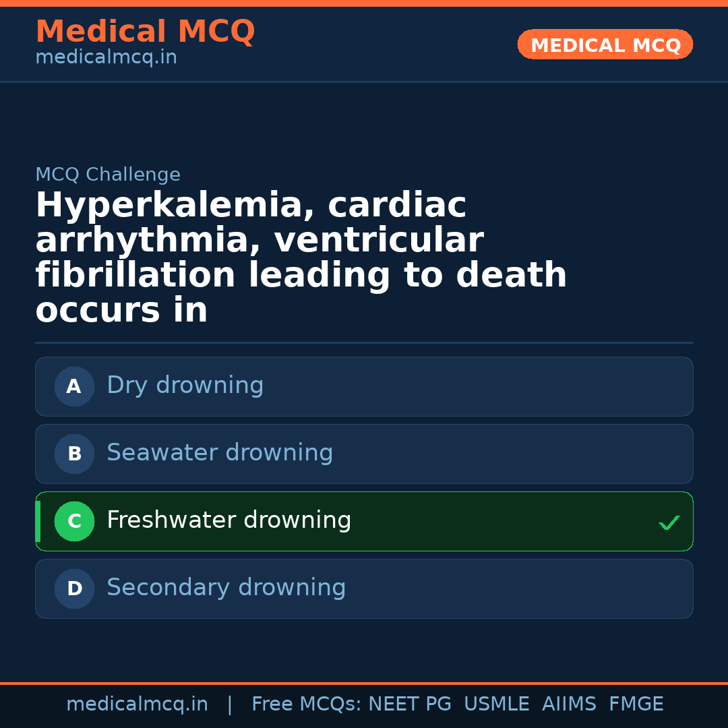This screenshot has height=728, width=728.
Task: Expand the MCQ Challenge section
Action: (108, 174)
